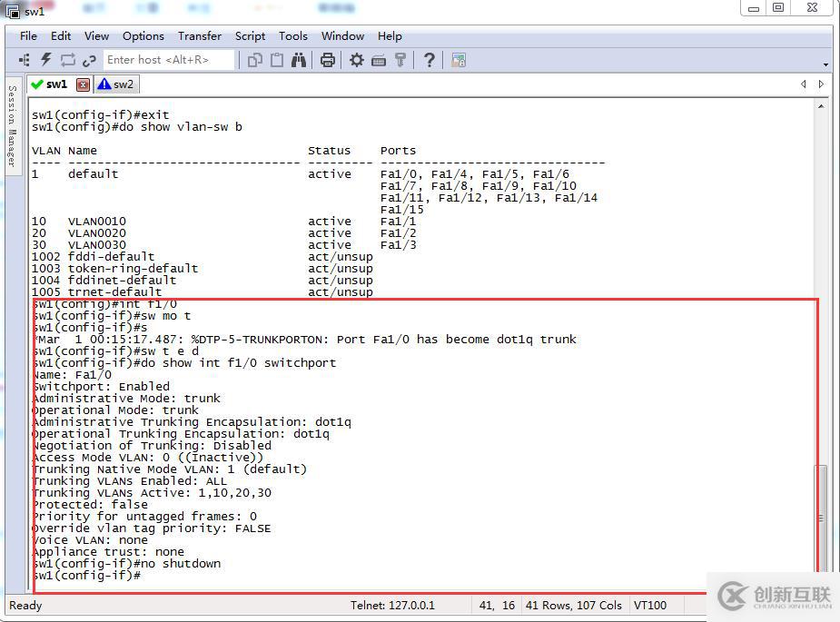Minimize the sw1 window

tap(754, 8)
